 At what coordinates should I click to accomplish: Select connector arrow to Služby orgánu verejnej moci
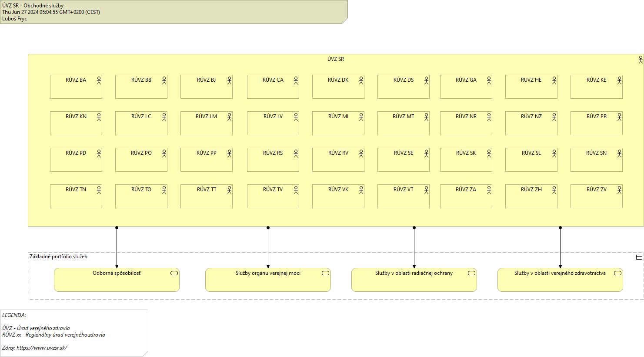(x=268, y=247)
